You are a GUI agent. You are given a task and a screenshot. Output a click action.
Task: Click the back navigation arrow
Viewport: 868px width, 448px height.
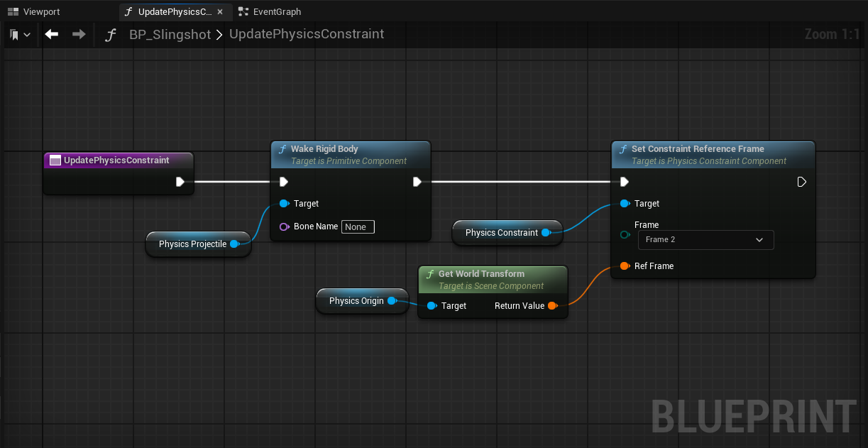pos(51,34)
